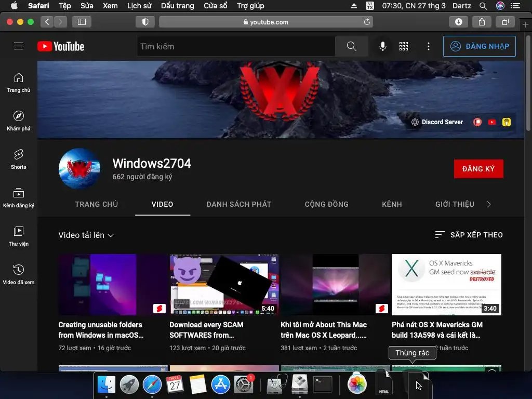Open Shorts in the sidebar
The width and height of the screenshot is (532, 399).
[19, 159]
